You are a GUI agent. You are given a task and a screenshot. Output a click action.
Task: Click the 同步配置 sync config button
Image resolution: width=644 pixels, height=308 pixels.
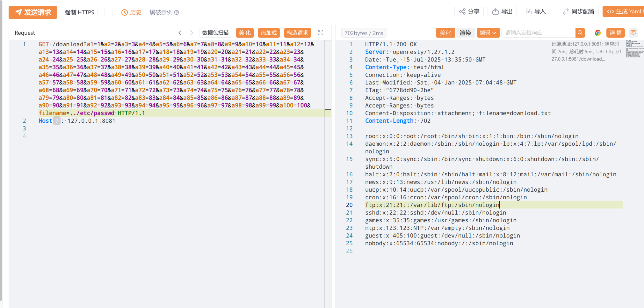[578, 12]
